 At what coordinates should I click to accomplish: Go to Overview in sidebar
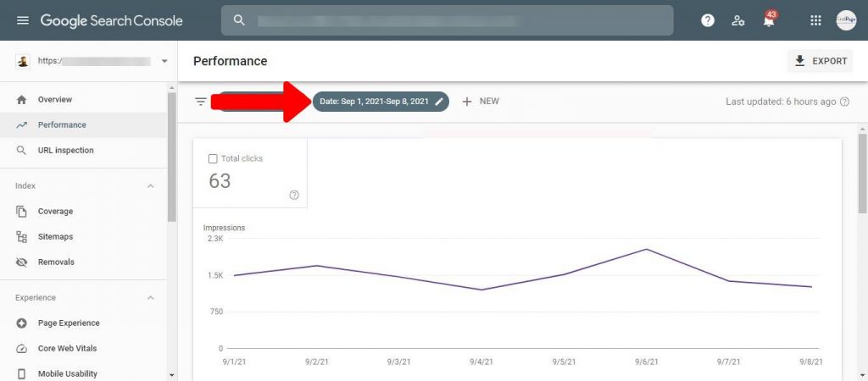pos(54,100)
